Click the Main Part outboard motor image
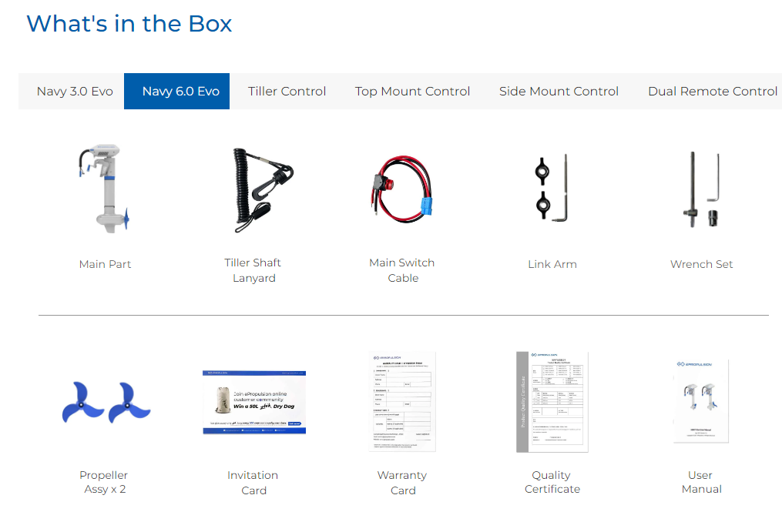The image size is (782, 532). coord(105,189)
